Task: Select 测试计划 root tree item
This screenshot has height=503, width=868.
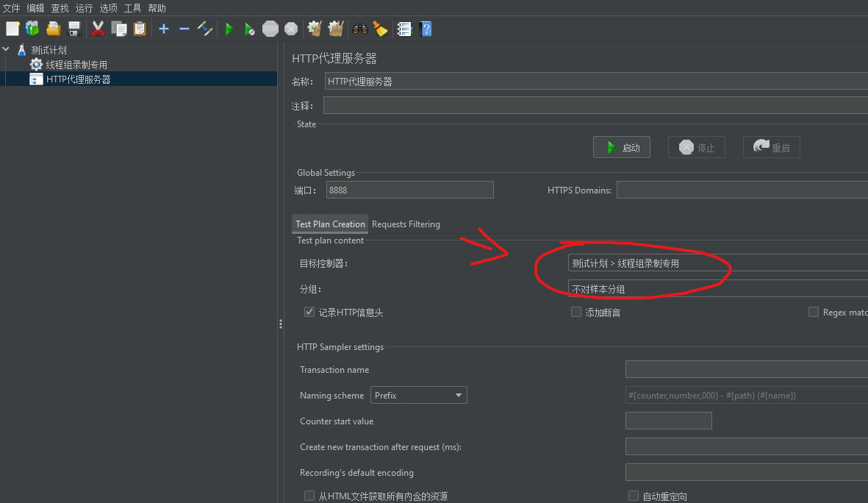Action: (49, 50)
